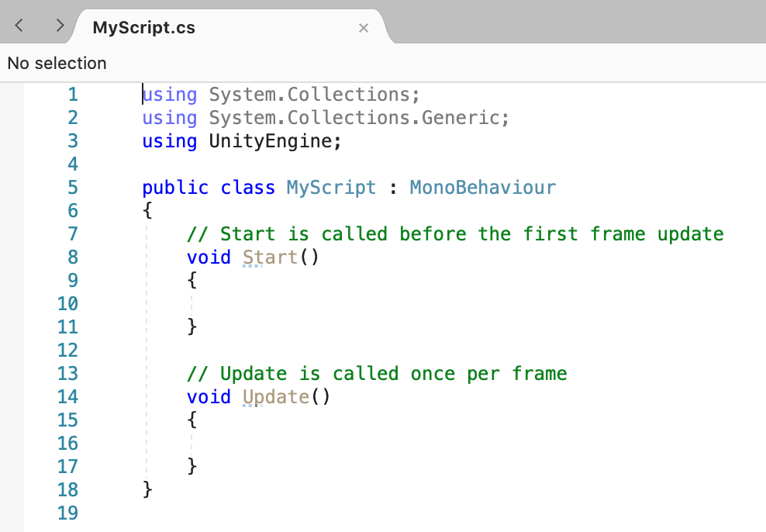Click the Update comment on line 13
Image resolution: width=766 pixels, height=532 pixels.
point(377,373)
